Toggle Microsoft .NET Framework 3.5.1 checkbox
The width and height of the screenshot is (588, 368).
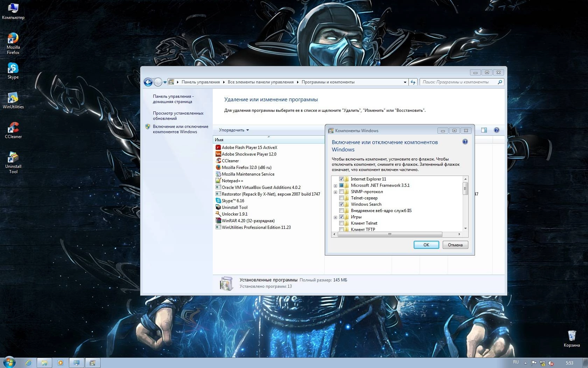click(x=341, y=185)
